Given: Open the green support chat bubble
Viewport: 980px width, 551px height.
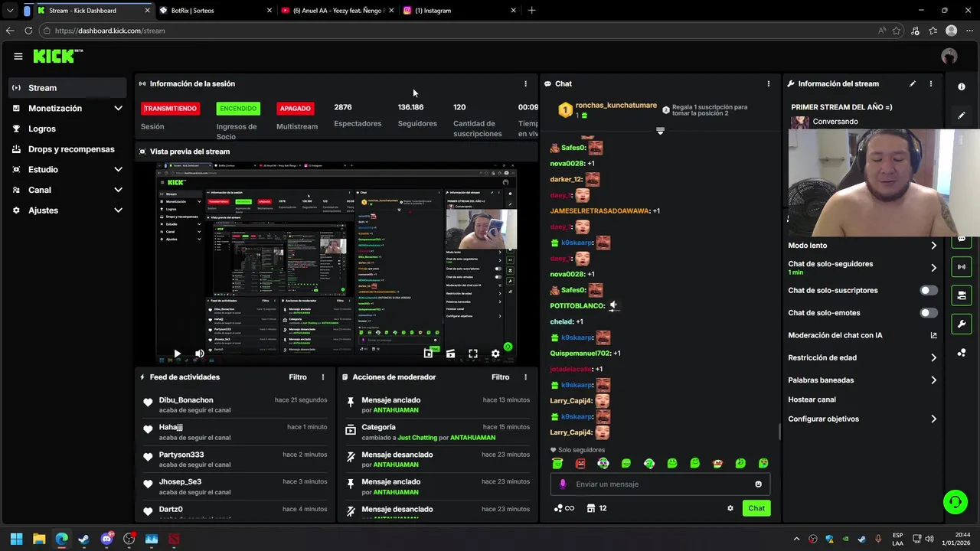Looking at the screenshot, I should (x=955, y=502).
